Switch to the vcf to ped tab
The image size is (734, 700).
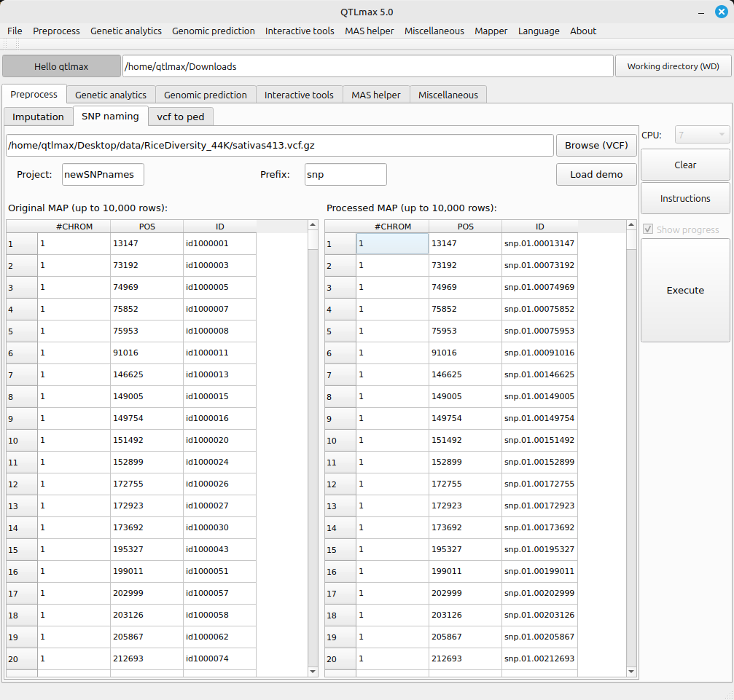181,117
